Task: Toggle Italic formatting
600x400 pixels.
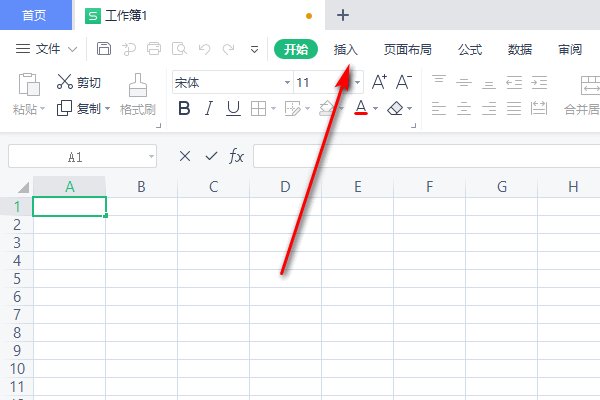Action: pyautogui.click(x=209, y=109)
